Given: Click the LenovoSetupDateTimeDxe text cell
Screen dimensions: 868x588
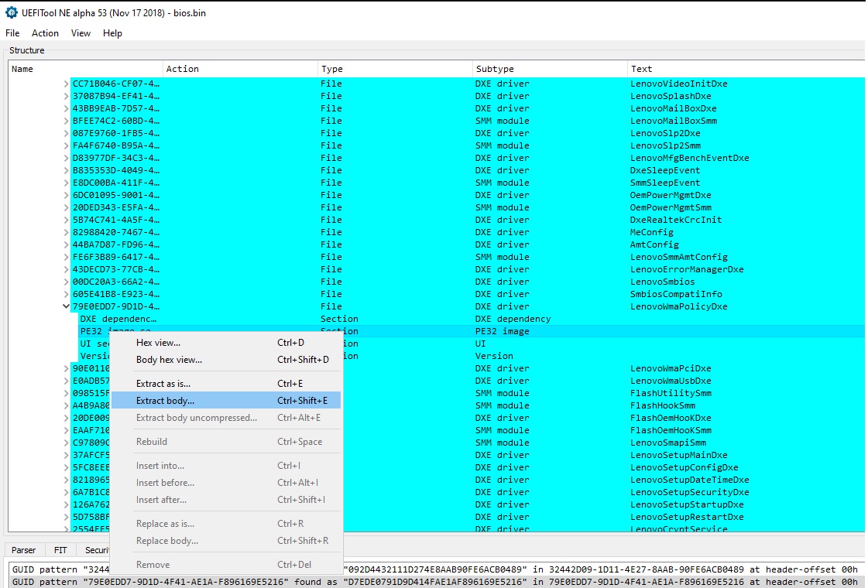Looking at the screenshot, I should (690, 480).
